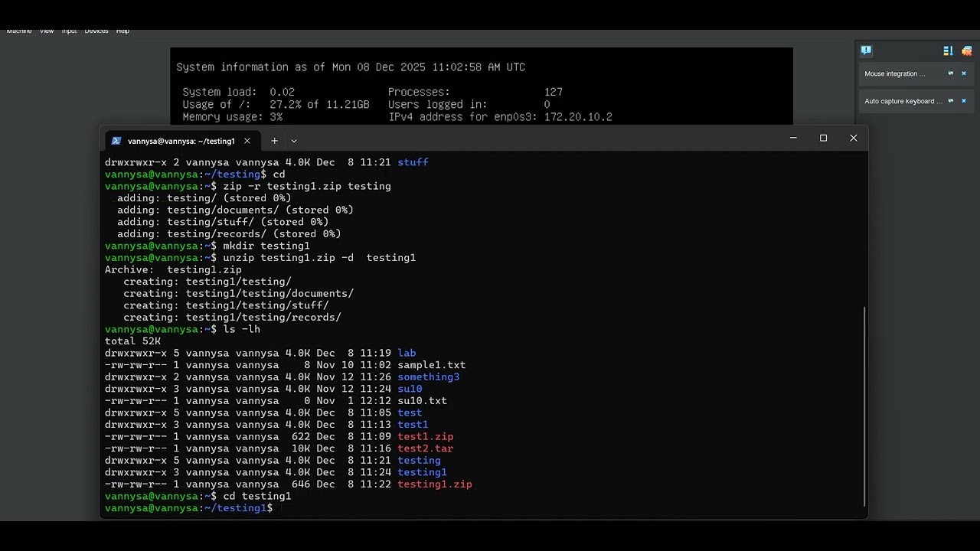980x551 pixels.
Task: Maximize the terminal window
Action: [823, 138]
